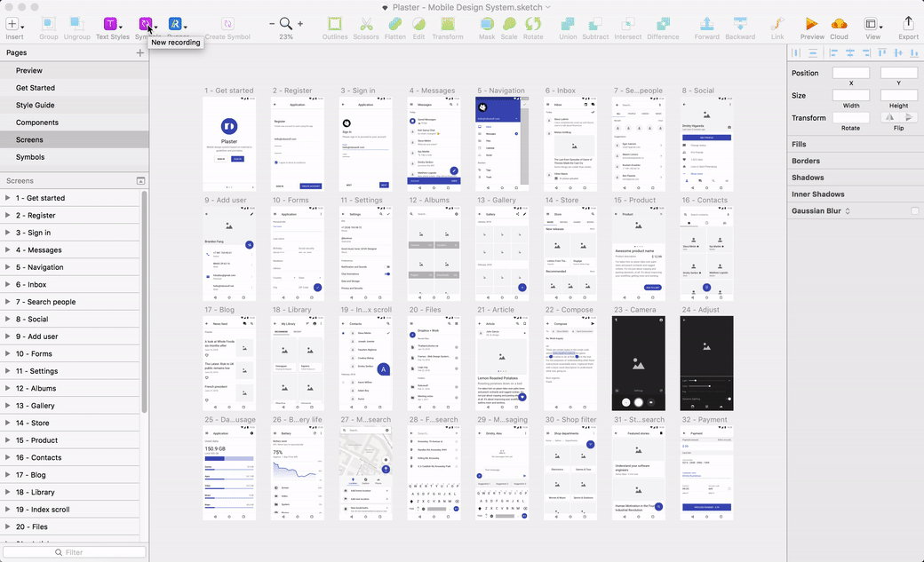Click the Flatten icon
The width and height of the screenshot is (924, 562).
click(x=394, y=24)
